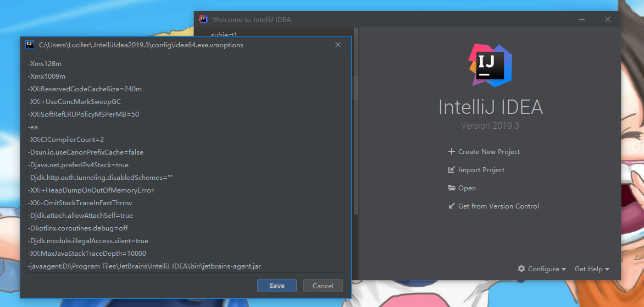Click the Version 2019.3 label
Screen dimensions: 644x307
point(490,126)
